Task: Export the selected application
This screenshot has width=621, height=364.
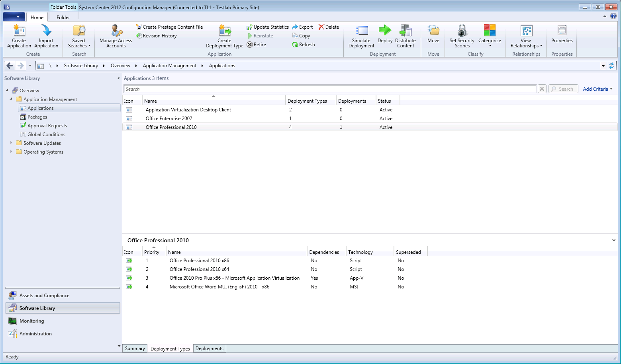Action: (x=302, y=27)
